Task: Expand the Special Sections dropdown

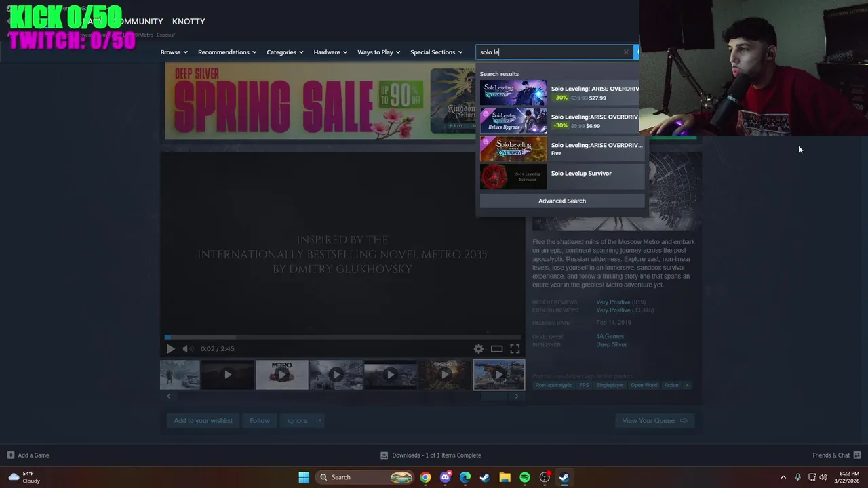Action: (x=436, y=52)
